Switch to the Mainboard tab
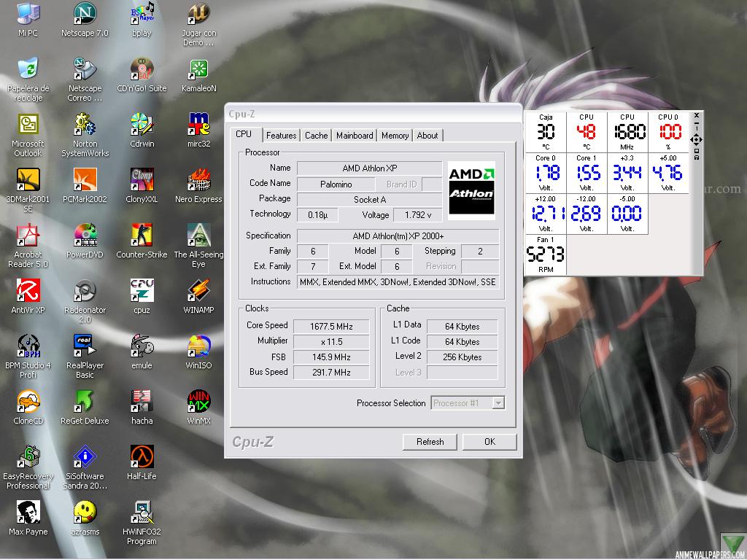Image resolution: width=747 pixels, height=560 pixels. click(355, 136)
